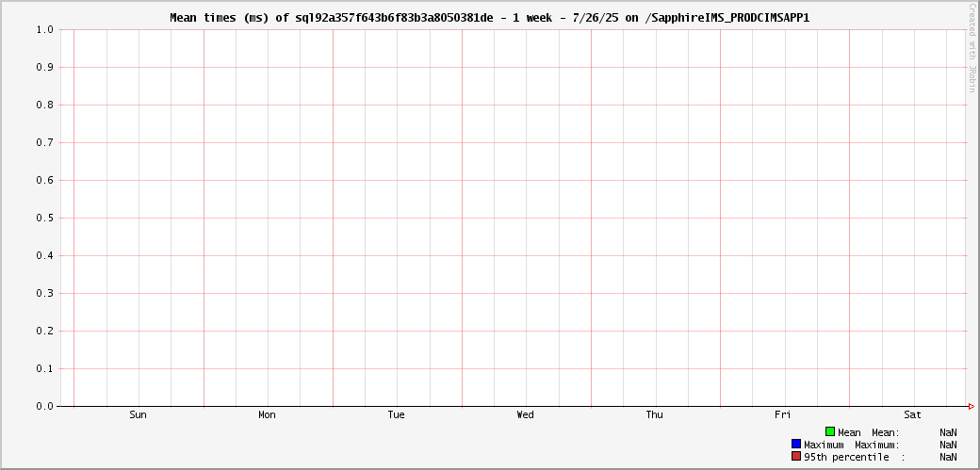Click the 0.6 y-axis value
The width and height of the screenshot is (980, 470).
[44, 180]
